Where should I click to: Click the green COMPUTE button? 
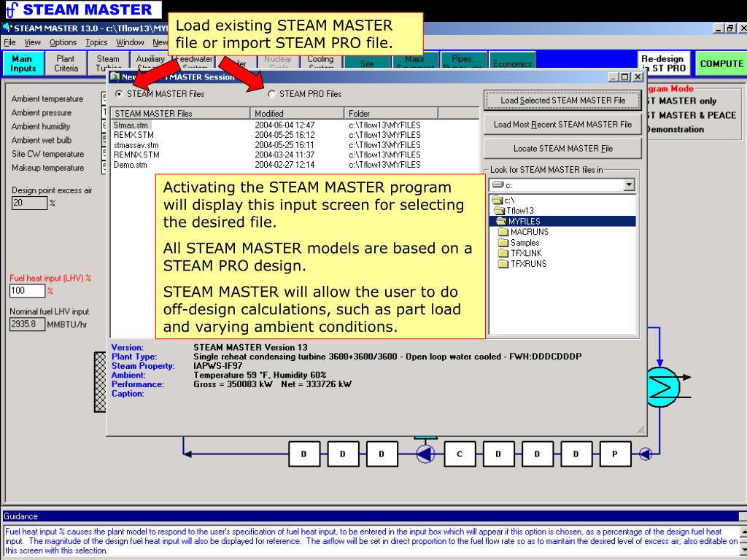[721, 63]
